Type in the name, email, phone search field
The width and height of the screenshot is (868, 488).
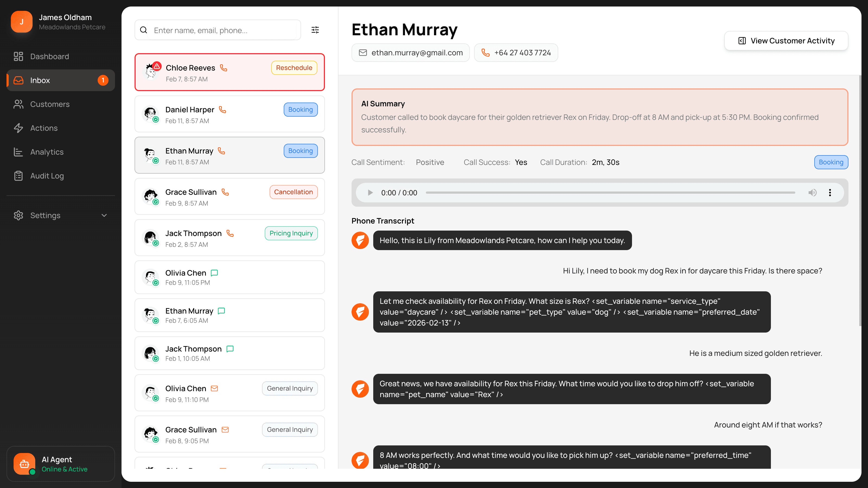[222, 30]
